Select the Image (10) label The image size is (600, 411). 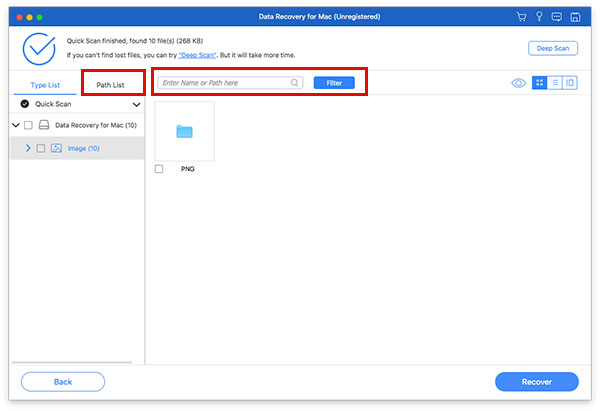83,148
